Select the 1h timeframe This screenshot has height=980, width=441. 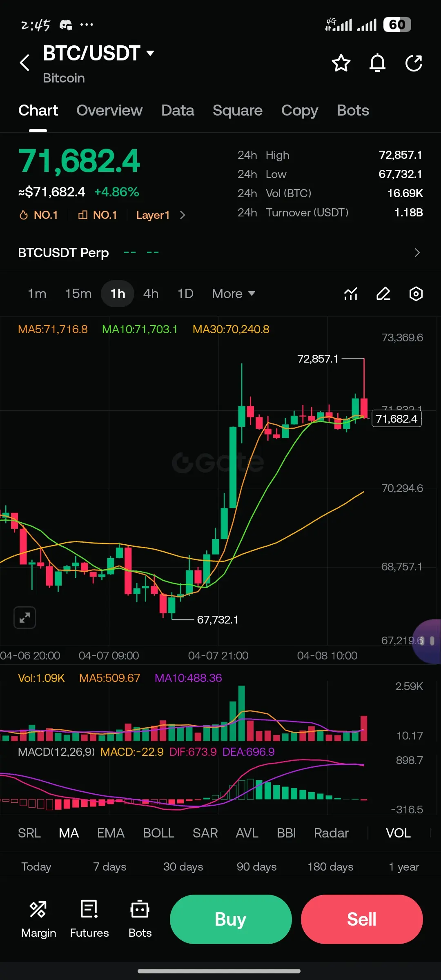point(118,294)
